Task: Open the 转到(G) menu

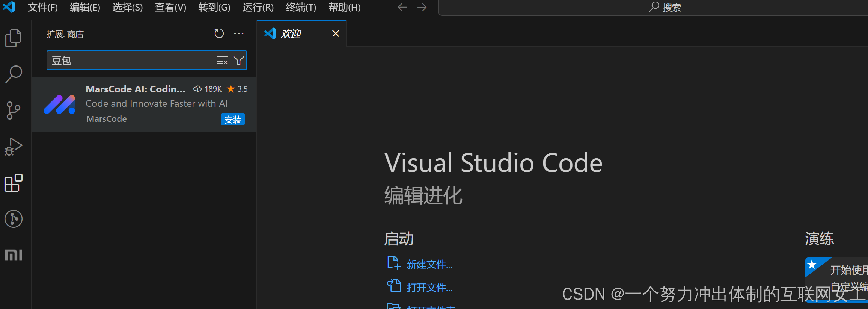Action: [x=214, y=7]
